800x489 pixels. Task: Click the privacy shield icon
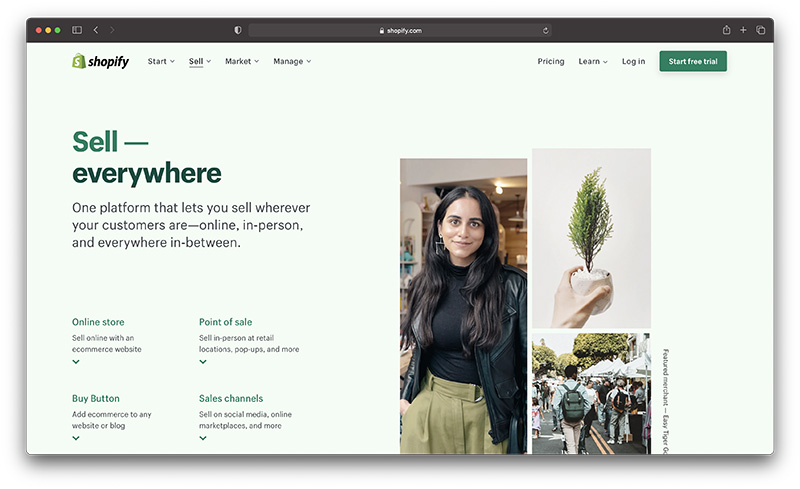tap(238, 30)
